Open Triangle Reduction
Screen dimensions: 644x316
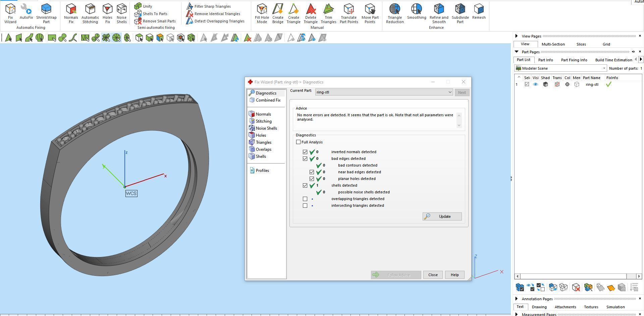395,13
